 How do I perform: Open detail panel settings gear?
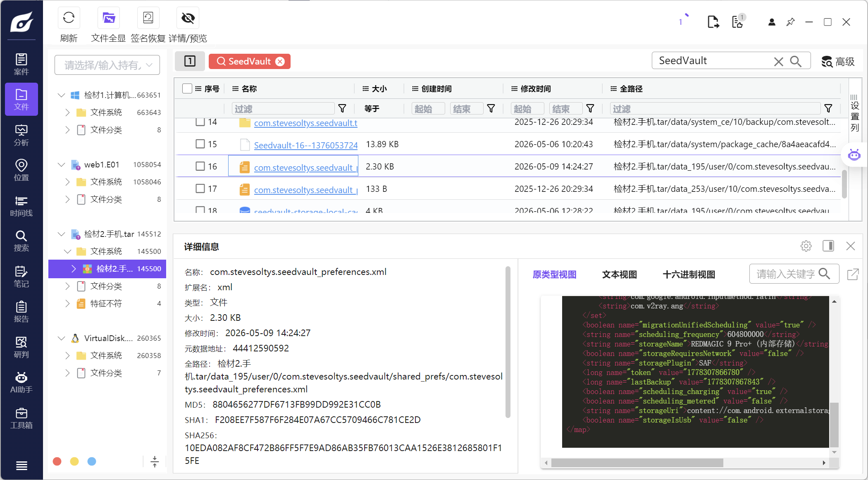click(x=806, y=246)
